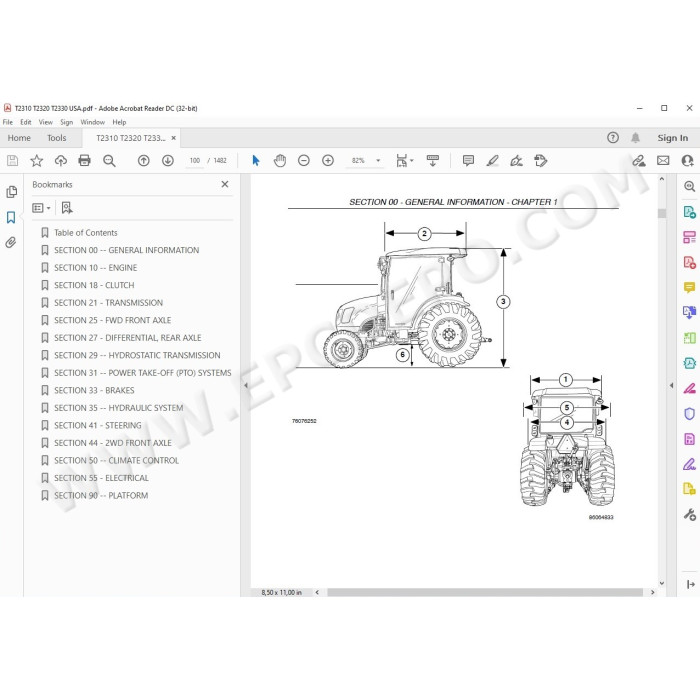Add a new bookmark icon
This screenshot has height=700, width=700.
[67, 208]
